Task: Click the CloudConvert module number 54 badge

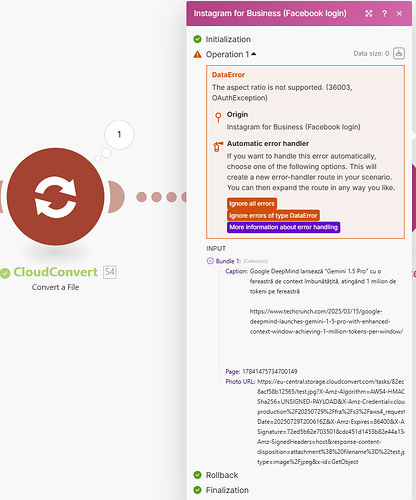Action: pyautogui.click(x=110, y=272)
